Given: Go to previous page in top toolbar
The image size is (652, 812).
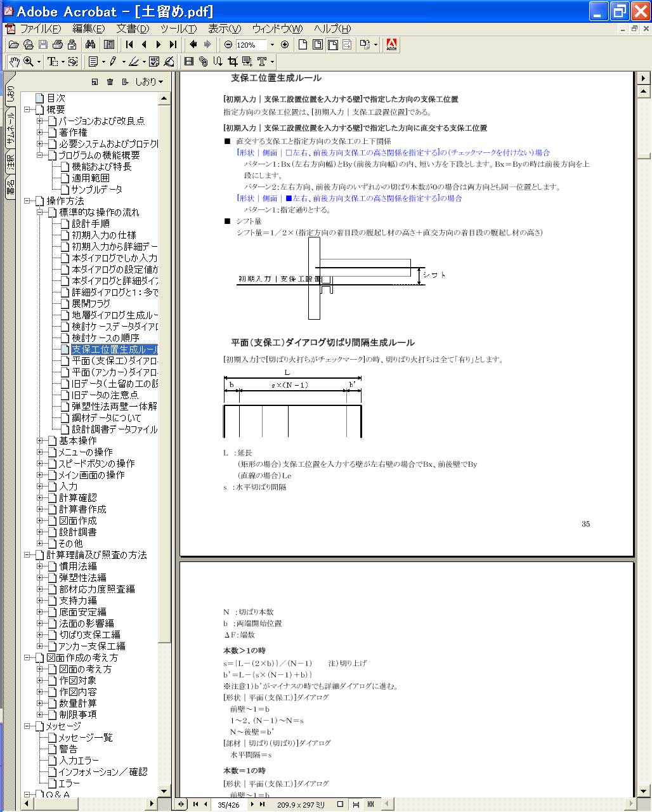Looking at the screenshot, I should [x=144, y=44].
